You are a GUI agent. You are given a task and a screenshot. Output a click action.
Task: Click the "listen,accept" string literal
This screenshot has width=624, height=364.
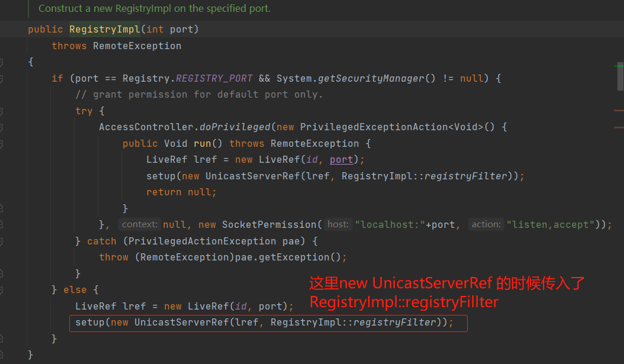[x=551, y=225]
